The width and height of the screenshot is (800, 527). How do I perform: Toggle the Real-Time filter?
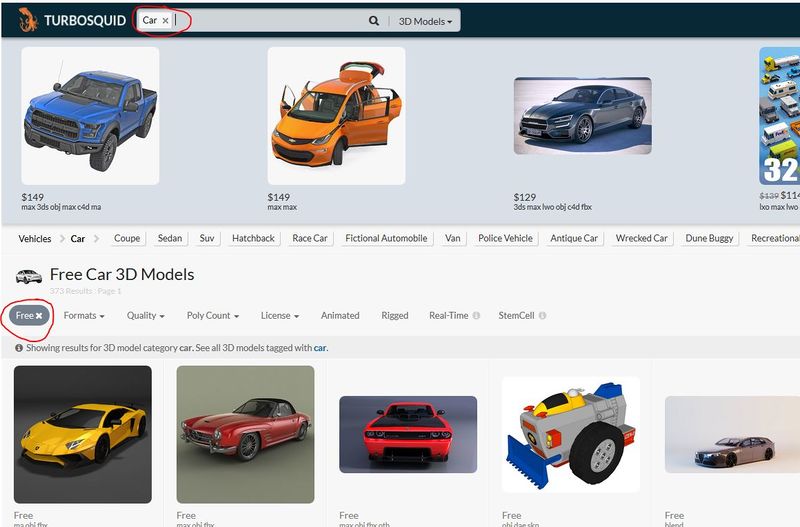coord(448,316)
